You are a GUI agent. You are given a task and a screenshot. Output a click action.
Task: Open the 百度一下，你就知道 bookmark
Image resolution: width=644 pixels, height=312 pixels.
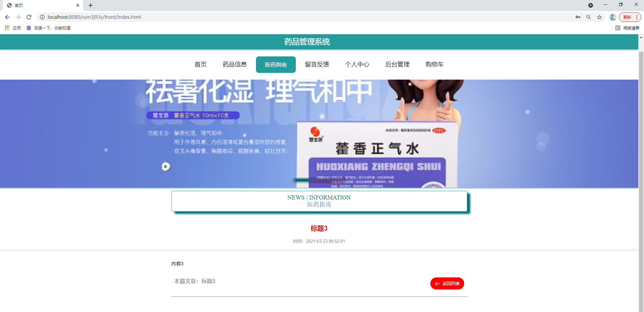coord(49,28)
